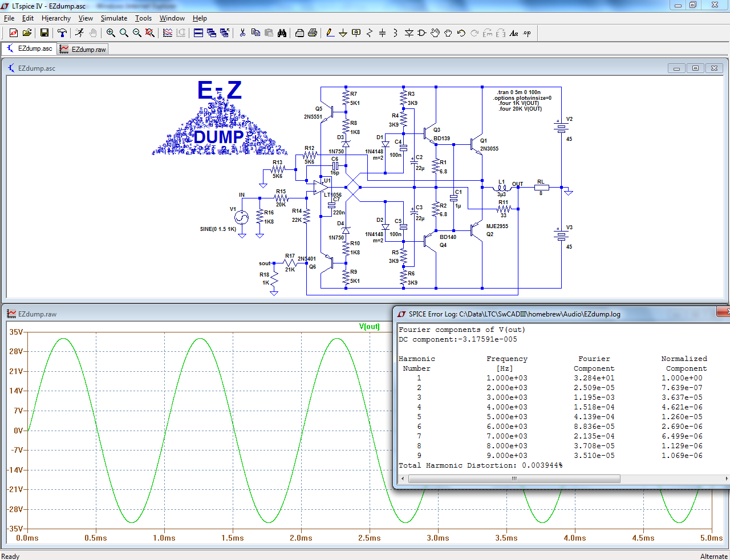Click the 2N3055 transistor label
The height and width of the screenshot is (560, 730).
(x=489, y=149)
